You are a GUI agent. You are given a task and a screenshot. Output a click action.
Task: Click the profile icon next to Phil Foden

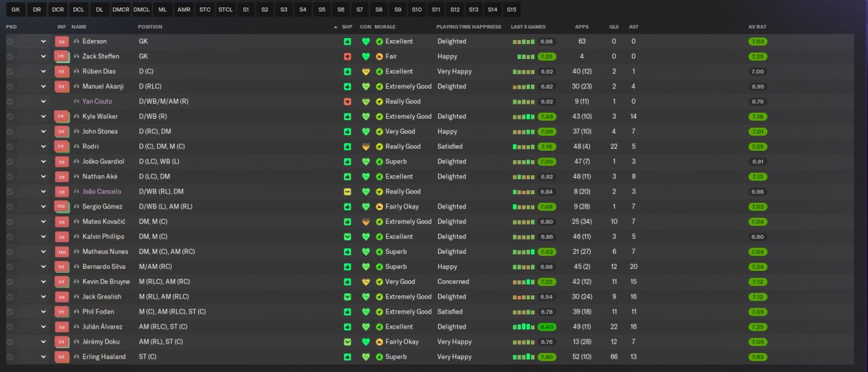click(77, 312)
